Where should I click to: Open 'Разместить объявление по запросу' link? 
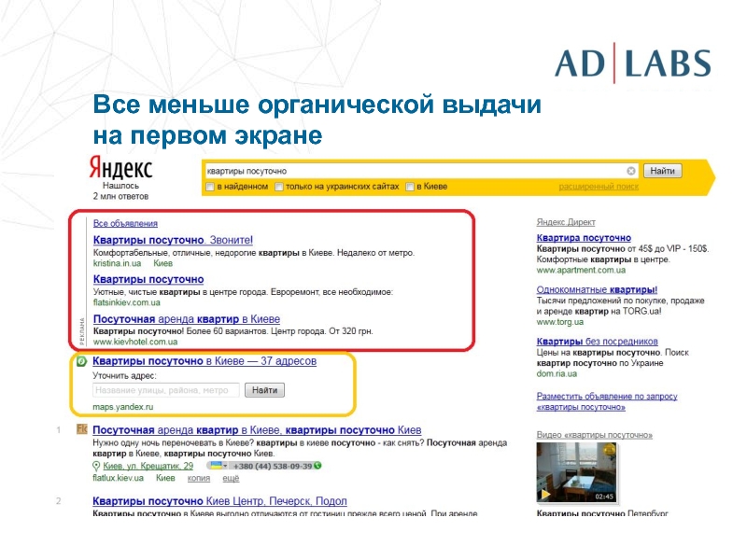click(607, 401)
